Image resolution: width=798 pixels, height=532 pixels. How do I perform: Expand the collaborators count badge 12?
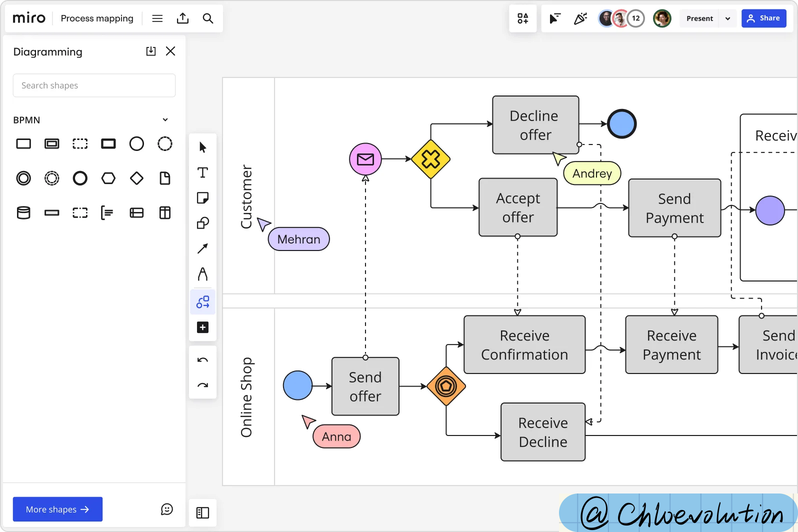(635, 18)
